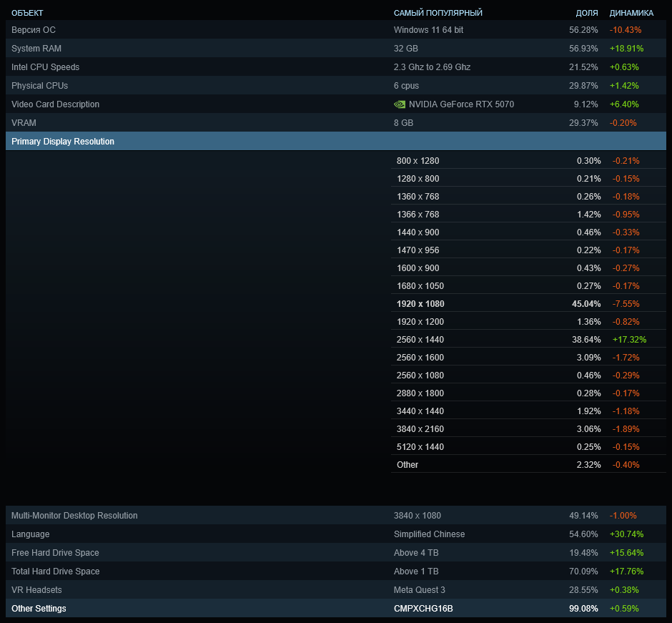This screenshot has width=672, height=623.
Task: Click the Above 1 TB value
Action: (416, 571)
